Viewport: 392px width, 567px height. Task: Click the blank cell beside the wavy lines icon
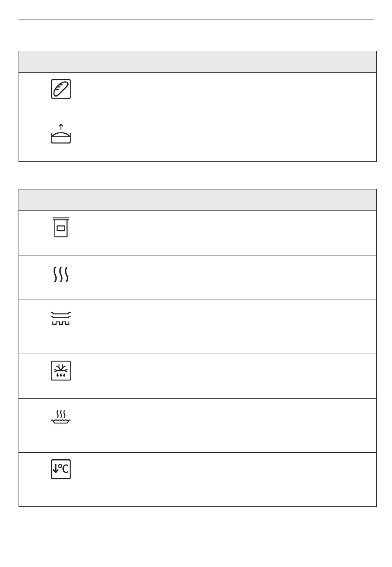[x=240, y=278]
